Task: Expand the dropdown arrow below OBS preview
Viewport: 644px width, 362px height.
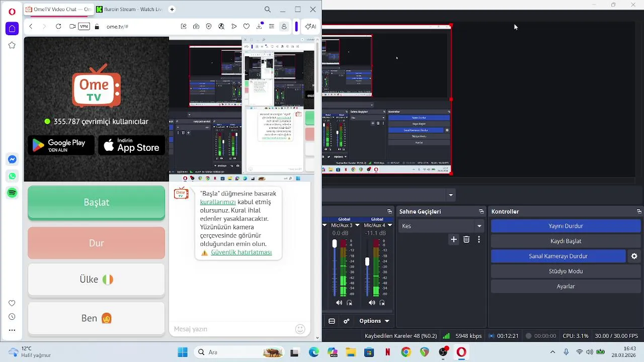Action: (x=451, y=195)
